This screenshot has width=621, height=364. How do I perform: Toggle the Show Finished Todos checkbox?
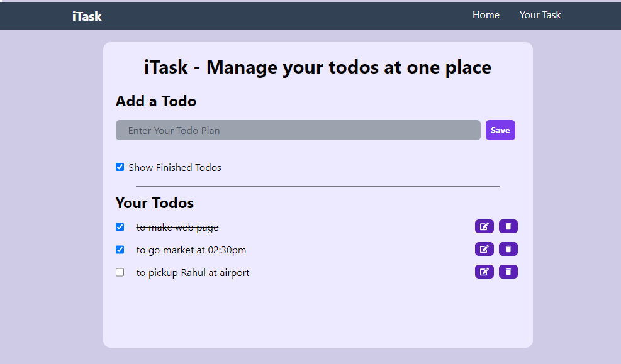pos(120,167)
